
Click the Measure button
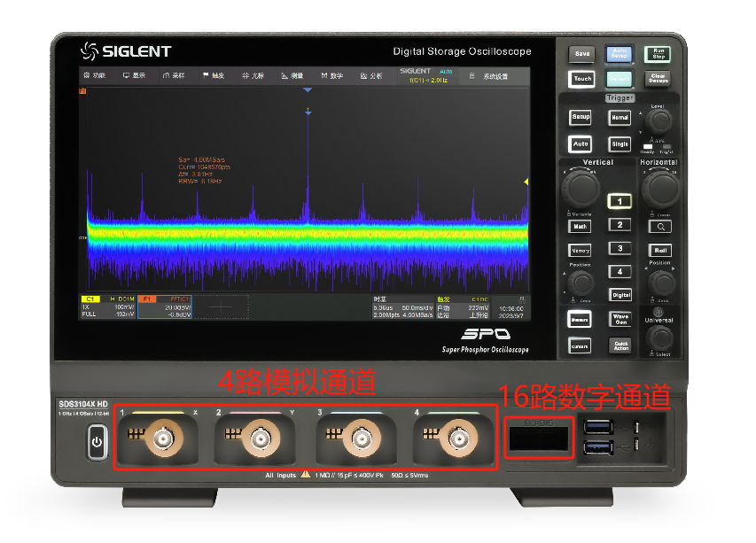580,320
